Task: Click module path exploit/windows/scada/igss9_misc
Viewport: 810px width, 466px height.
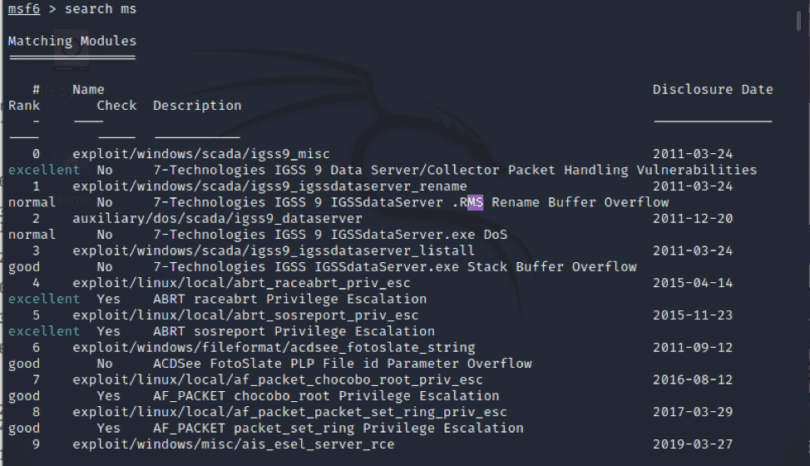Action: pyautogui.click(x=201, y=154)
